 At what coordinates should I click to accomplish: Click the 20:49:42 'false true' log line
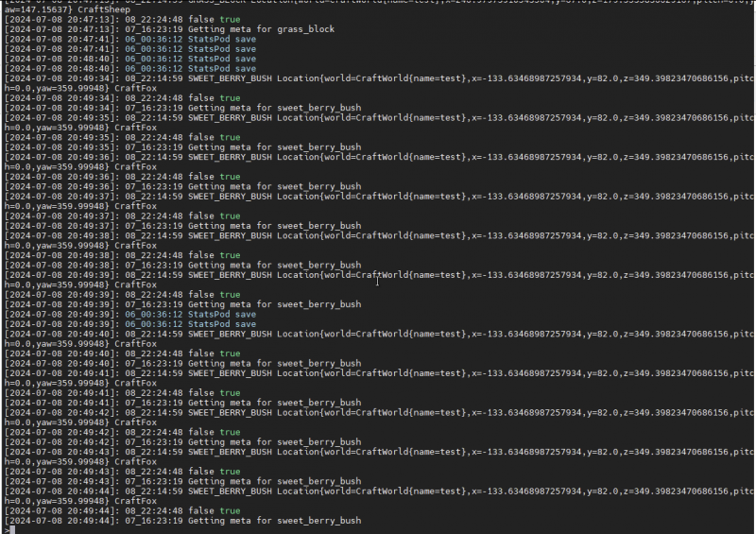[x=123, y=432]
